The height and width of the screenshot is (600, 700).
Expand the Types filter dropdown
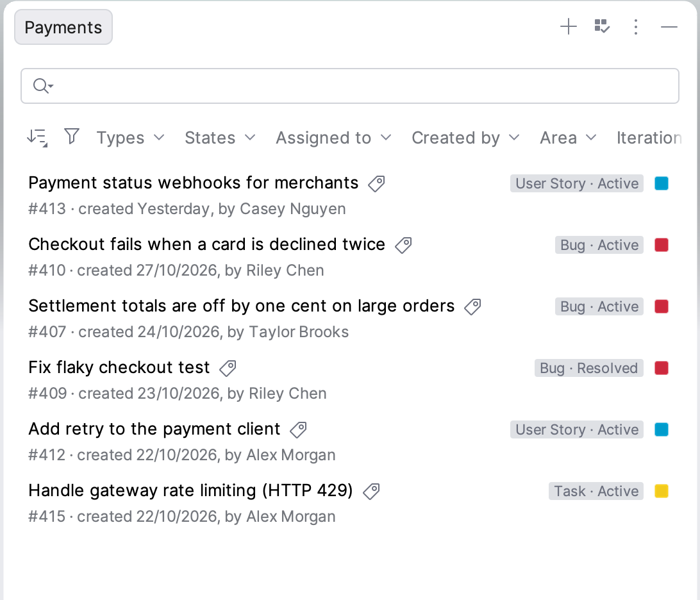(130, 137)
